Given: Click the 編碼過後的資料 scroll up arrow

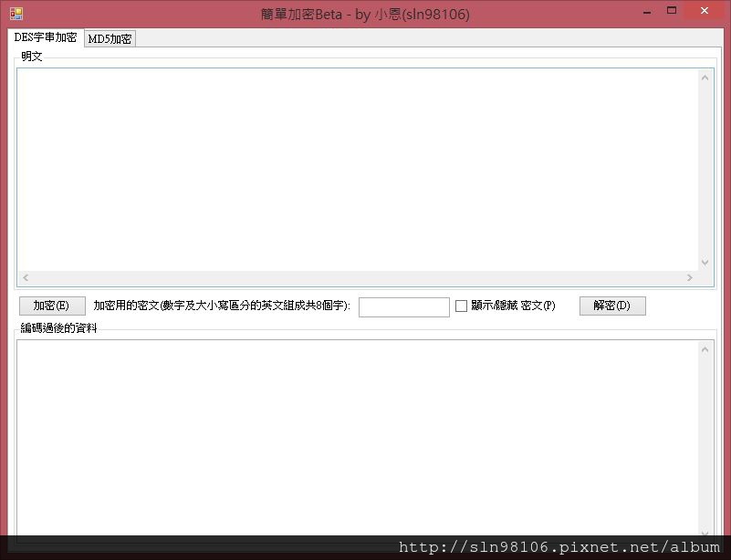Looking at the screenshot, I should click(x=705, y=349).
